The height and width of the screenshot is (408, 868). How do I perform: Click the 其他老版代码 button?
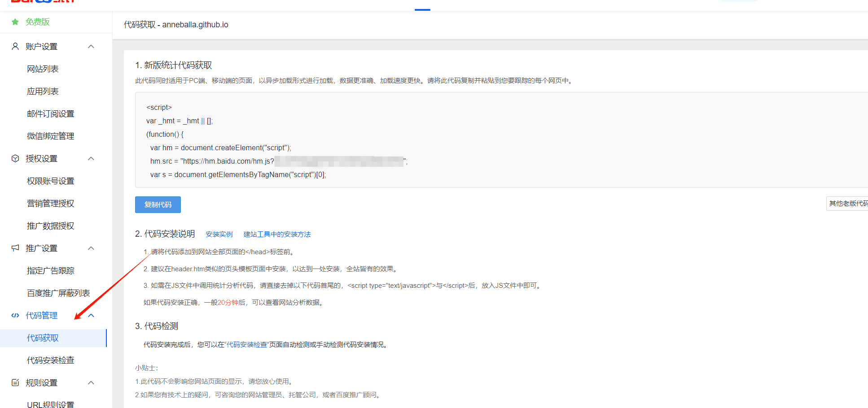(847, 204)
